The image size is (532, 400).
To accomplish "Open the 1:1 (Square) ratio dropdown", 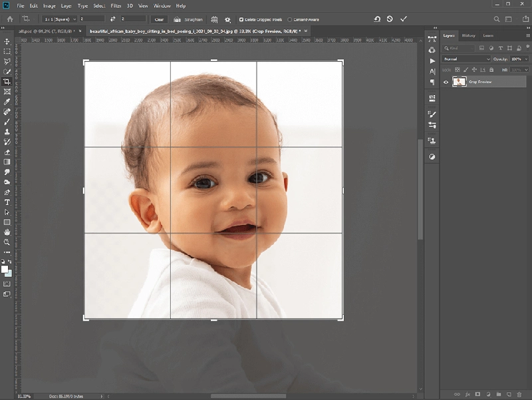I will click(x=60, y=19).
